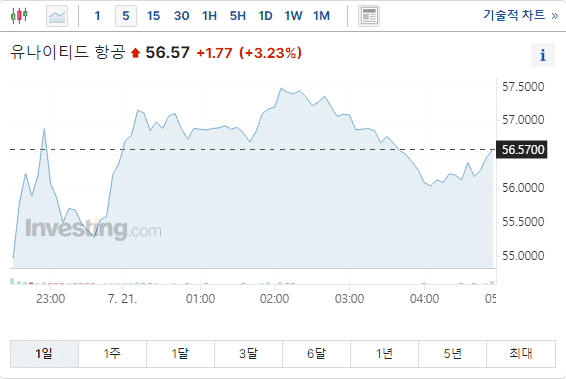Image resolution: width=566 pixels, height=379 pixels.
Task: Open the news overlay icon in toolbar
Action: [369, 16]
